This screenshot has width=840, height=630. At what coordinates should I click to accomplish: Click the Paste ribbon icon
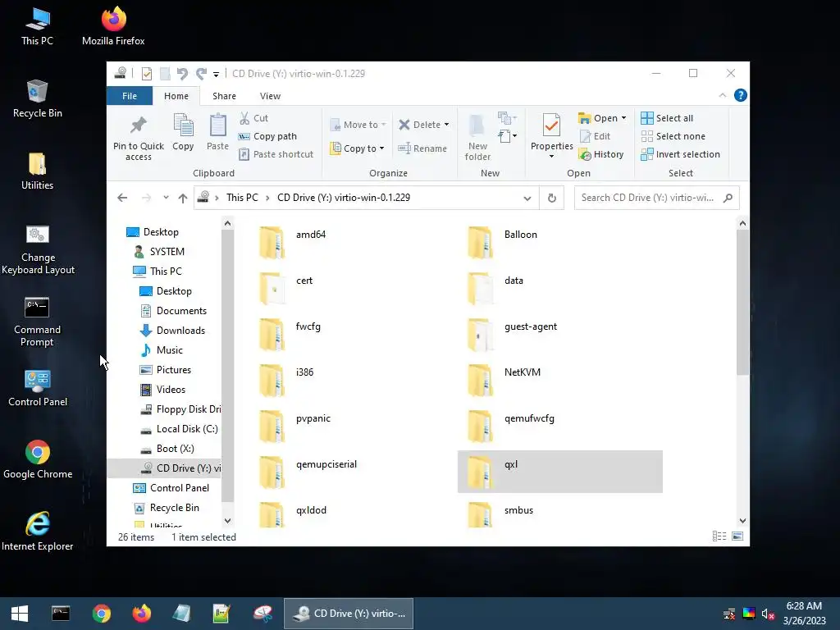(217, 132)
